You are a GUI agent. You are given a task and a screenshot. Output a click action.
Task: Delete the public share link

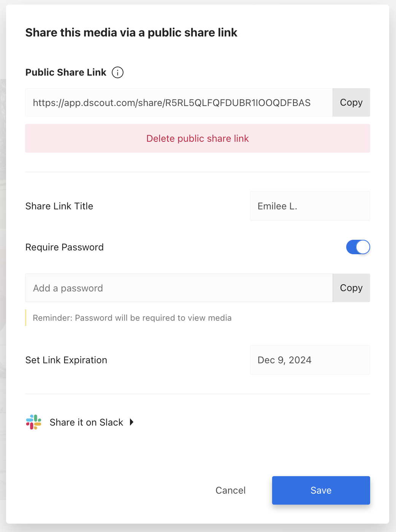pos(197,138)
